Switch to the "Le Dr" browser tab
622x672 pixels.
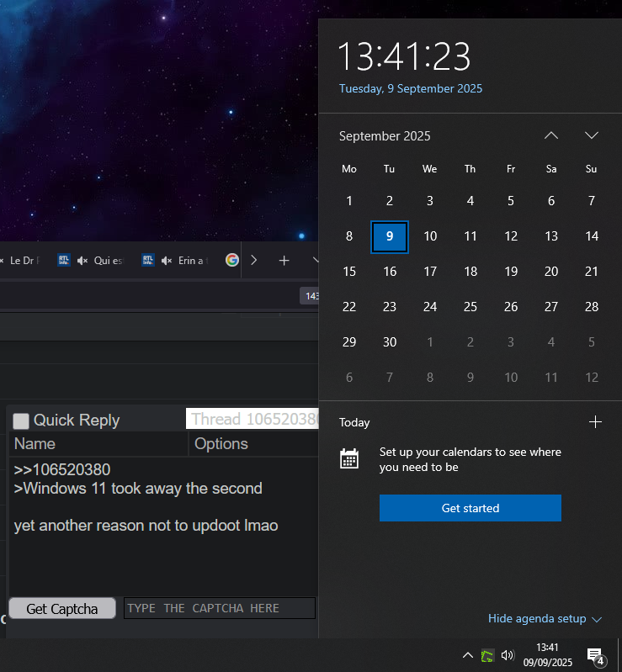click(24, 261)
